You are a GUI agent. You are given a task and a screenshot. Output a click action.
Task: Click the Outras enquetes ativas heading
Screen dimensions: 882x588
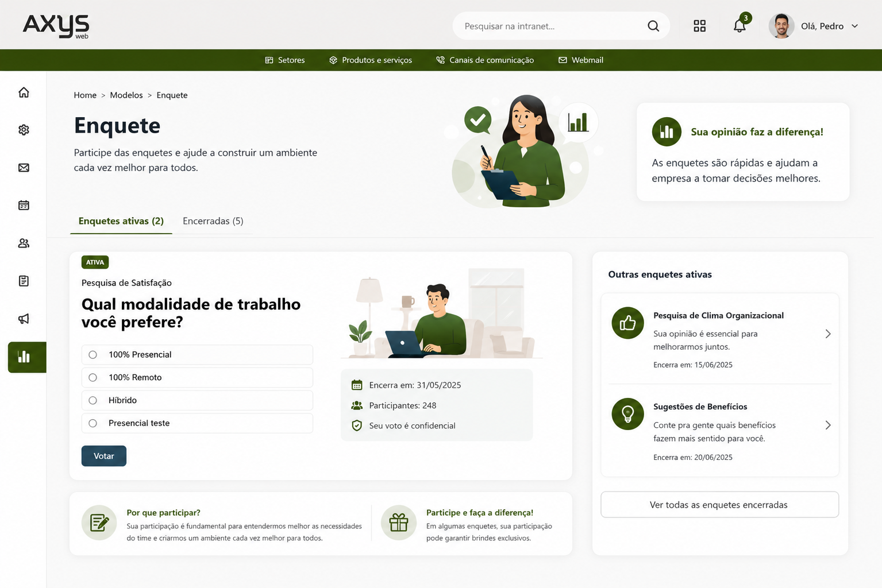(x=660, y=274)
